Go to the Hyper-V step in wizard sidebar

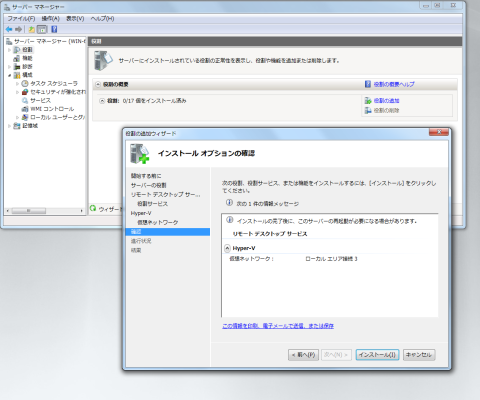[141, 213]
